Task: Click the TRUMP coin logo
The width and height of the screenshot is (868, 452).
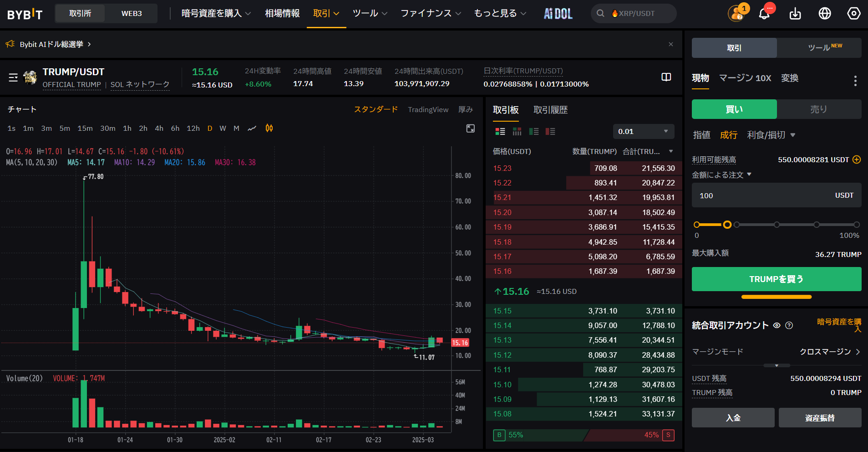Action: coord(30,77)
